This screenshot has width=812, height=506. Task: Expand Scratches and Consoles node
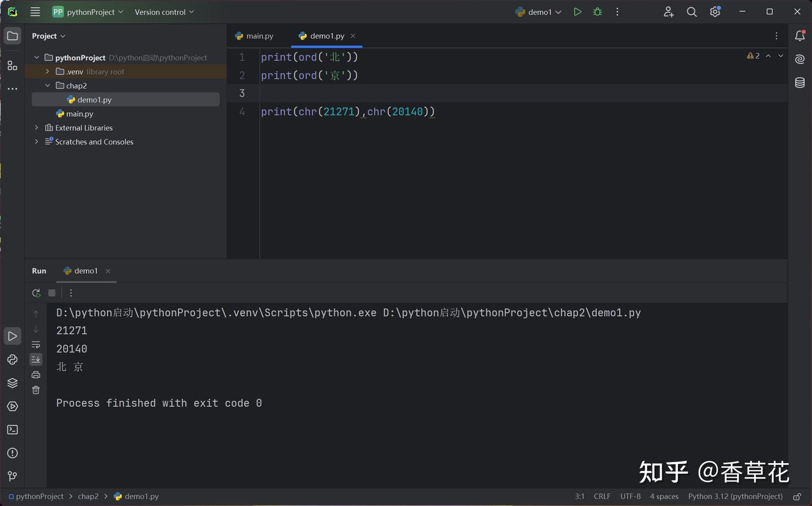[37, 142]
